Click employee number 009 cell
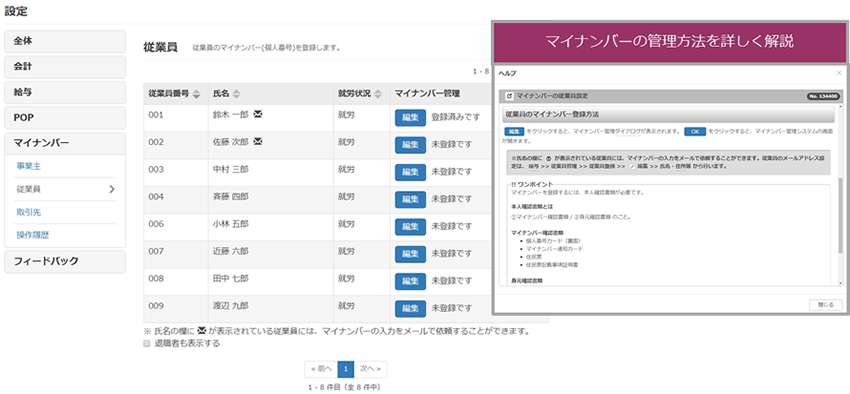 click(176, 309)
